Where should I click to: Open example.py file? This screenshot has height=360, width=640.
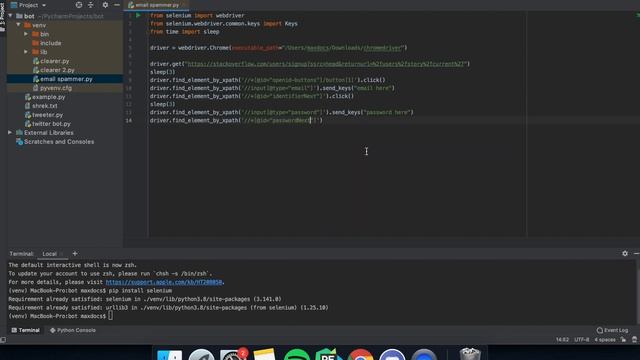[x=45, y=97]
